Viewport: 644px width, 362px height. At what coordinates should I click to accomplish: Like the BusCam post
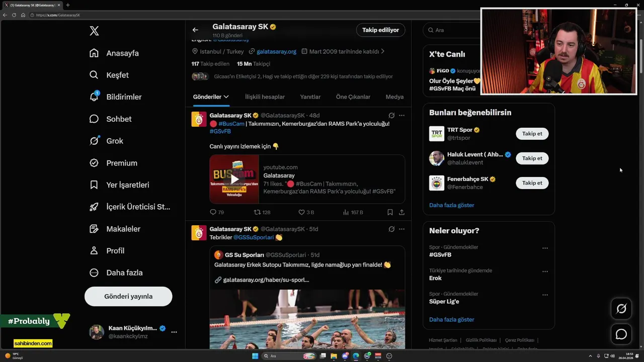point(306,212)
